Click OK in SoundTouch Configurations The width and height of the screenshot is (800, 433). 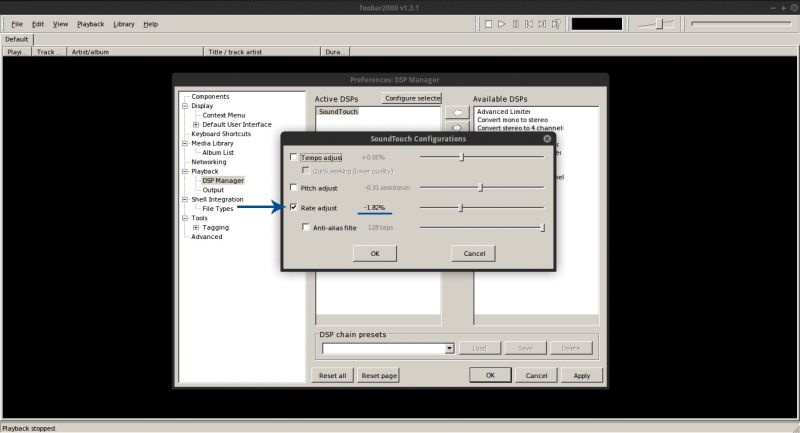(375, 253)
